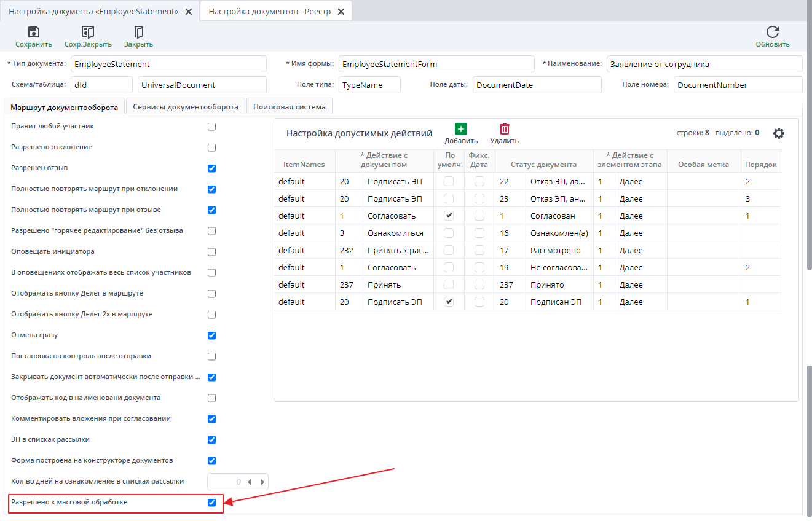This screenshot has width=812, height=521.
Task: Close the «EmployeeStatement» settings tab via X
Action: 189,12
